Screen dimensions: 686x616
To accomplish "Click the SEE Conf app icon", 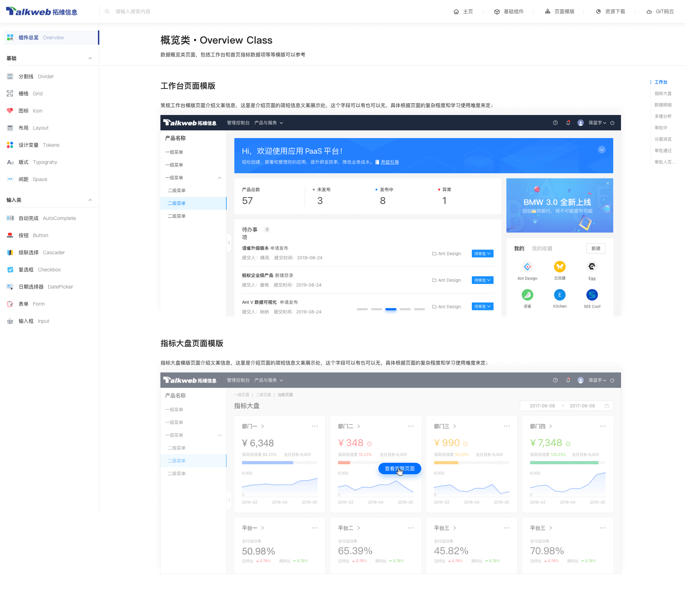I will coord(592,295).
